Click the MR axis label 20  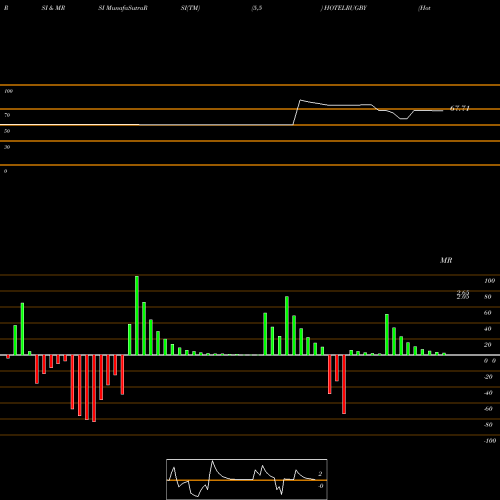(x=488, y=345)
